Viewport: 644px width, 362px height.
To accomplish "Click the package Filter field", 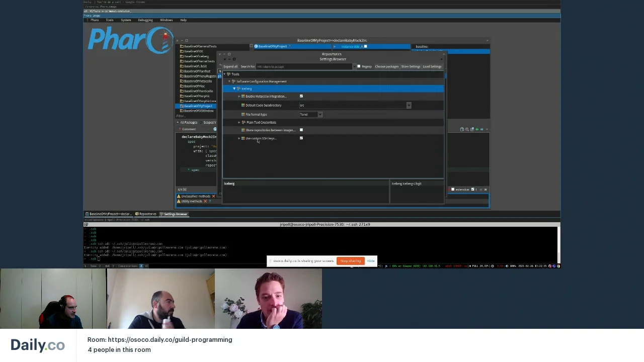I will 196,116.
